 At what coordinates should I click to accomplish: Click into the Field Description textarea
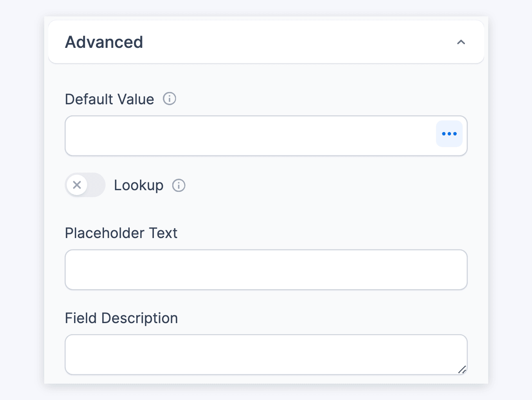[x=266, y=355]
